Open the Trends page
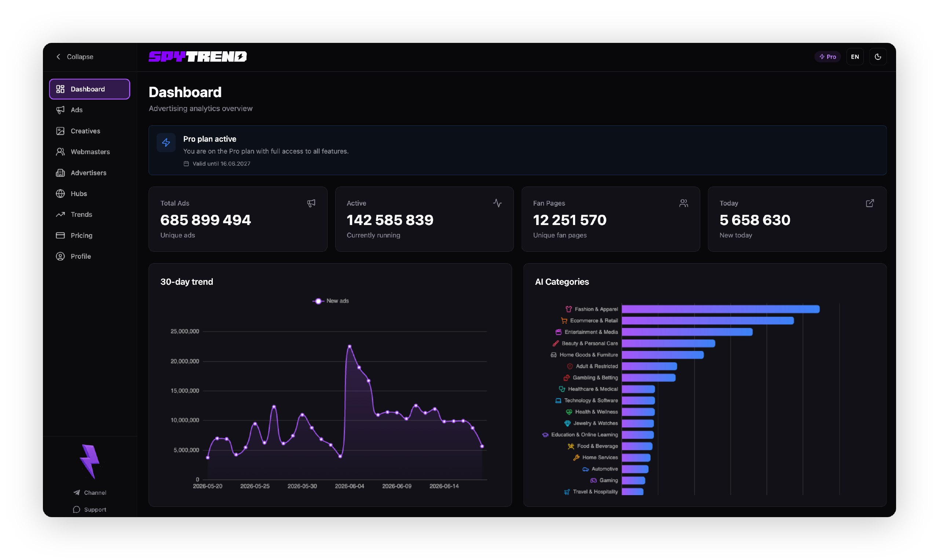This screenshot has width=939, height=560. pos(89,214)
